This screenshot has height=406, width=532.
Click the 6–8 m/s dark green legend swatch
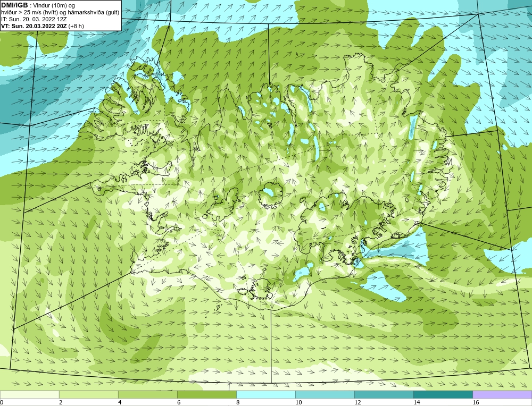[x=206, y=394]
